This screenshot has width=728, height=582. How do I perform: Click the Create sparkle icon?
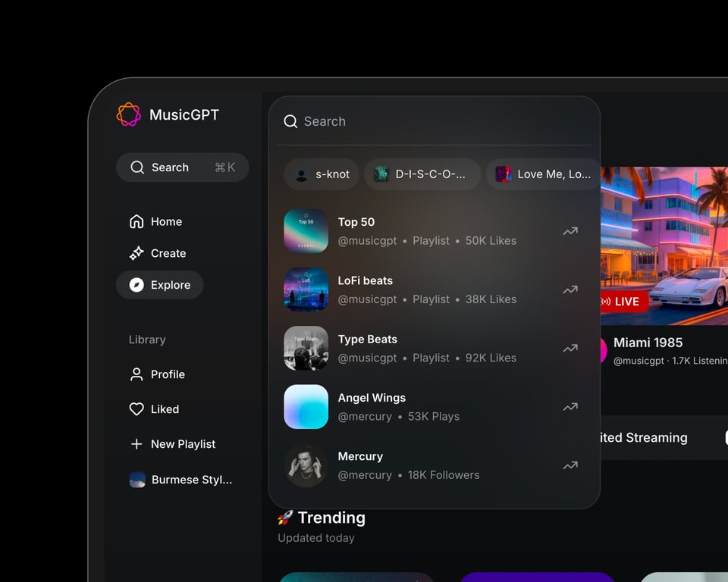click(136, 253)
